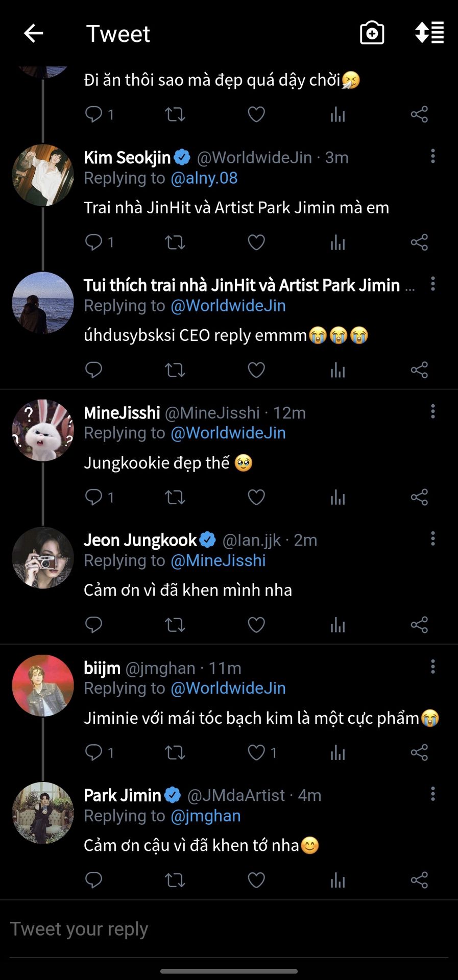This screenshot has height=980, width=458.
Task: Like Park Jimin's reply
Action: coord(256,880)
